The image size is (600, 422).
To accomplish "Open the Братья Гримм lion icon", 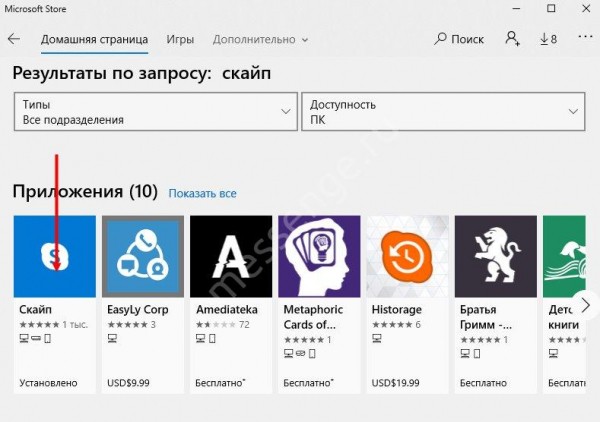I will [x=496, y=256].
